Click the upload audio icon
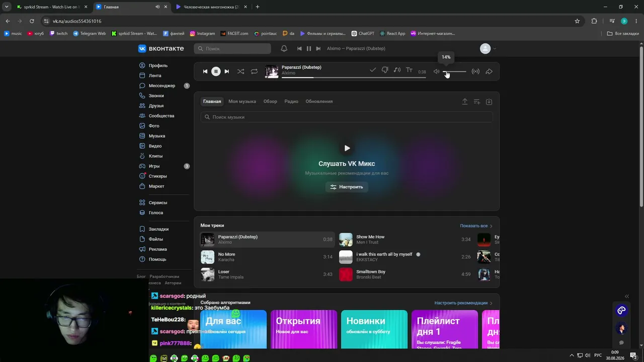 (x=465, y=102)
